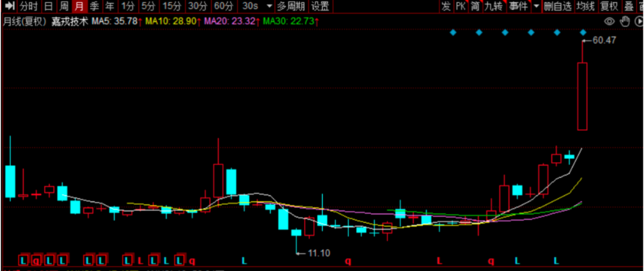
Task: Click the large red candlestick near 60.47
Action: click(x=582, y=96)
